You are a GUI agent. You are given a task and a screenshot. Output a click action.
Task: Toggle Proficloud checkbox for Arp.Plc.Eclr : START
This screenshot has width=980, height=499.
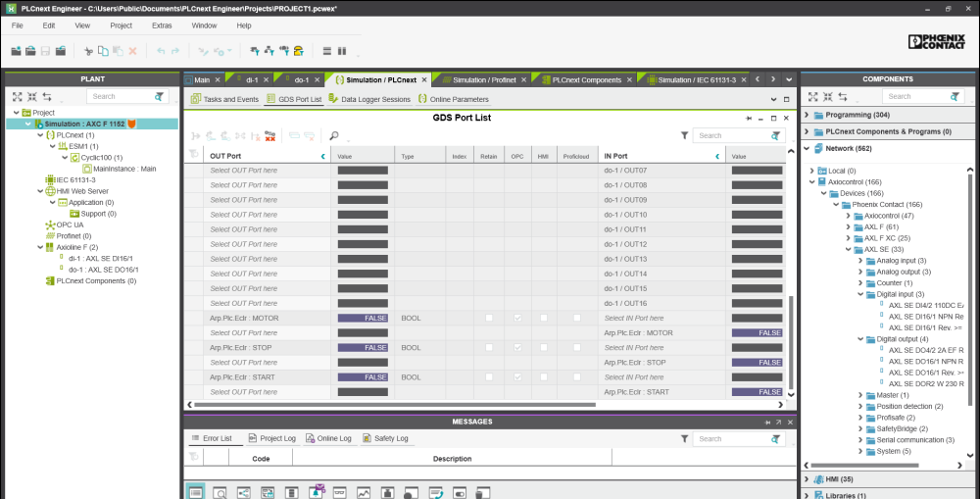click(x=577, y=377)
